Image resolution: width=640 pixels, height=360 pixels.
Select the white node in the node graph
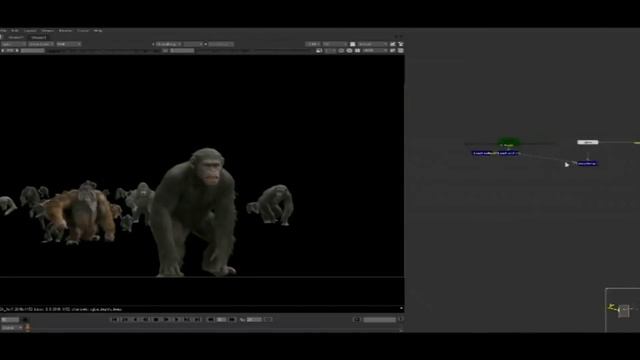(588, 142)
